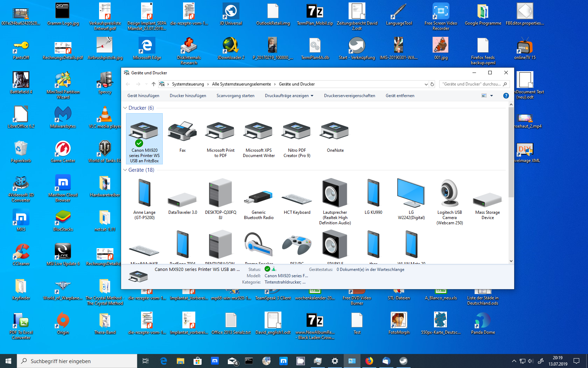Screen dimensions: 588x368
Task: Click the vertical scrollbar in device list
Action: [x=511, y=151]
